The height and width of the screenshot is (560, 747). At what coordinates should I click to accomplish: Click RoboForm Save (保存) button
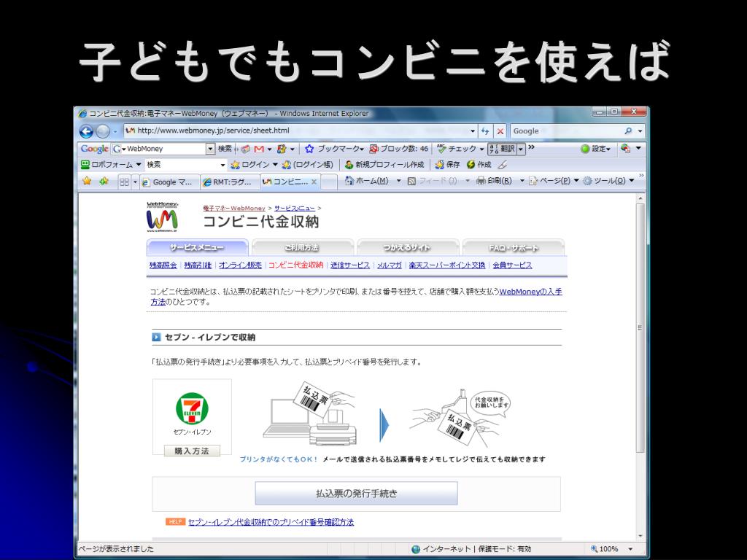pos(447,165)
